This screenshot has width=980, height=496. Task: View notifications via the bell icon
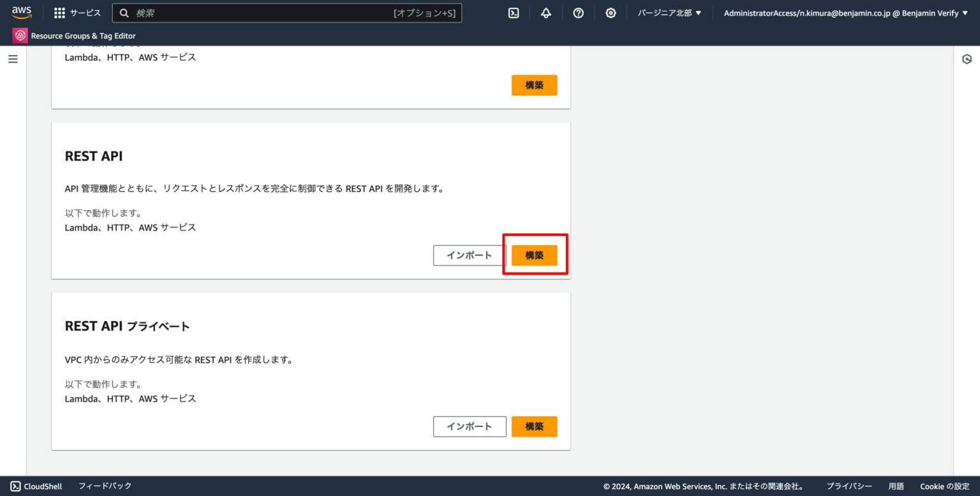coord(546,12)
